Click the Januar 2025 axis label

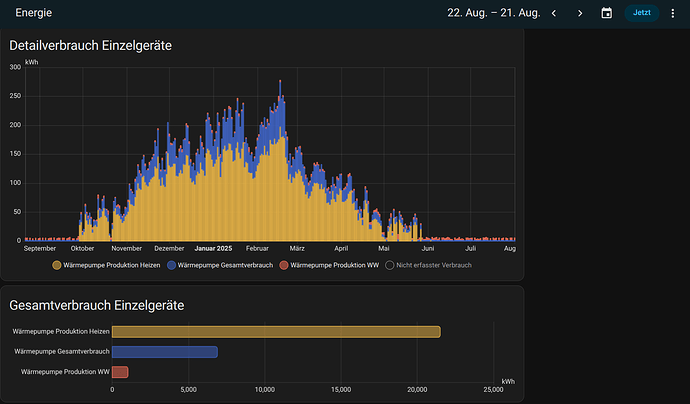(212, 248)
